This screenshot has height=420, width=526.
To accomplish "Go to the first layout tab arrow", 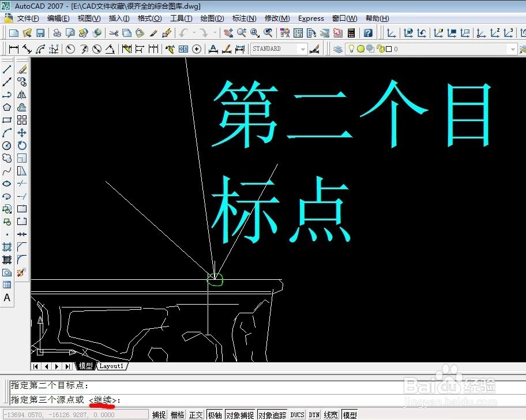I will (36, 366).
